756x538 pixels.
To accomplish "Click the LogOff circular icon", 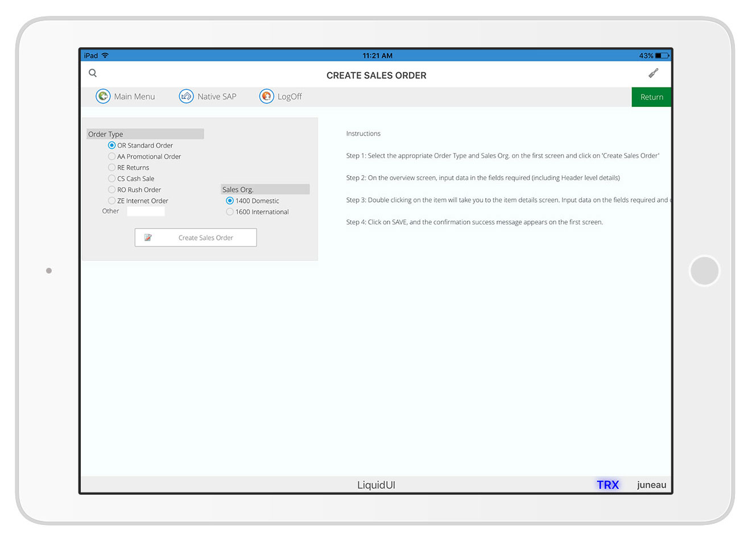I will click(266, 97).
